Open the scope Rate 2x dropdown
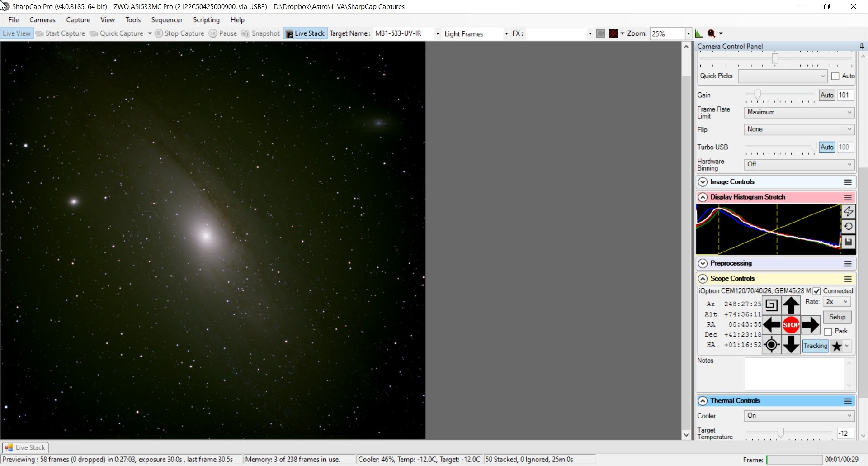This screenshot has height=466, width=868. tap(837, 302)
